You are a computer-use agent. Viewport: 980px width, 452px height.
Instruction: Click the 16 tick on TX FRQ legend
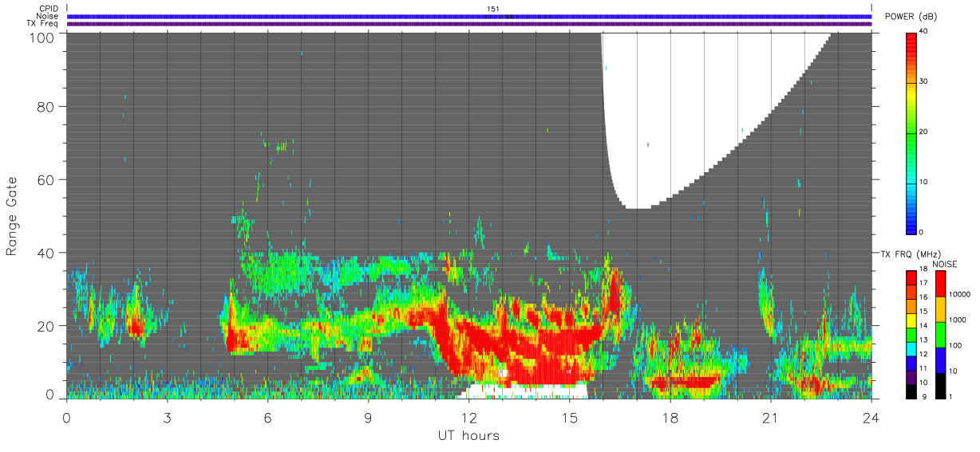pos(924,297)
